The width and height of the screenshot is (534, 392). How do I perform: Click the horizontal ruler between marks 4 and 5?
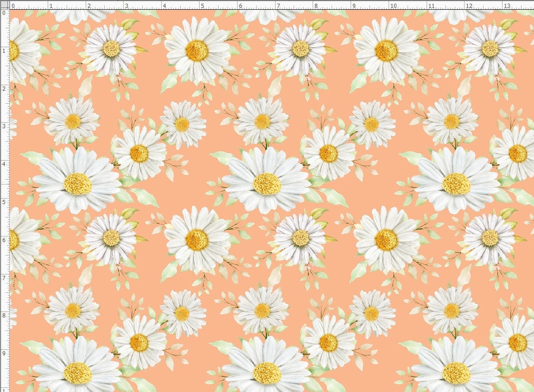pyautogui.click(x=181, y=5)
